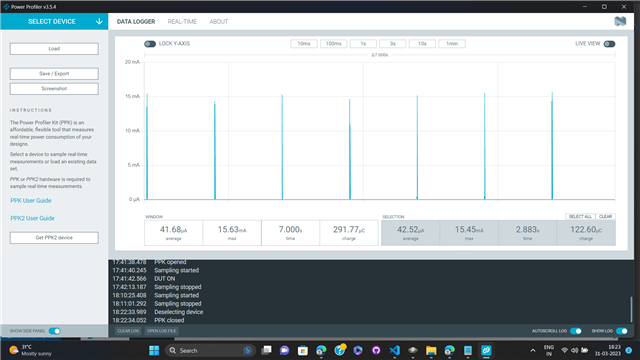Toggle the Lock Y-Axis switch
The height and width of the screenshot is (360, 640).
point(150,44)
